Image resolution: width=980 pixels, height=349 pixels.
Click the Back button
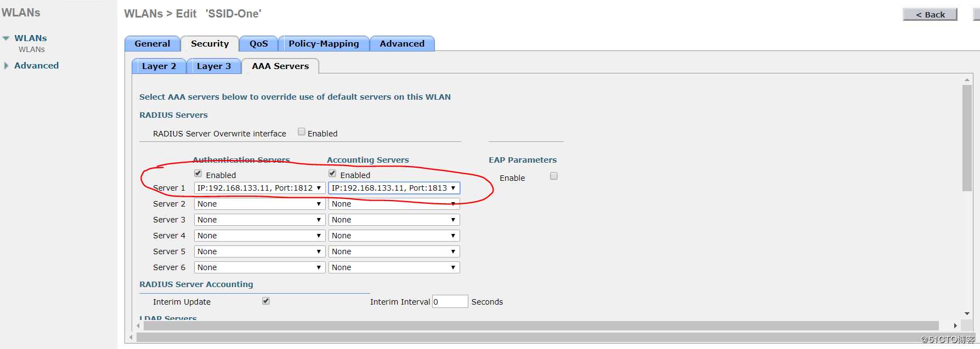coord(930,14)
